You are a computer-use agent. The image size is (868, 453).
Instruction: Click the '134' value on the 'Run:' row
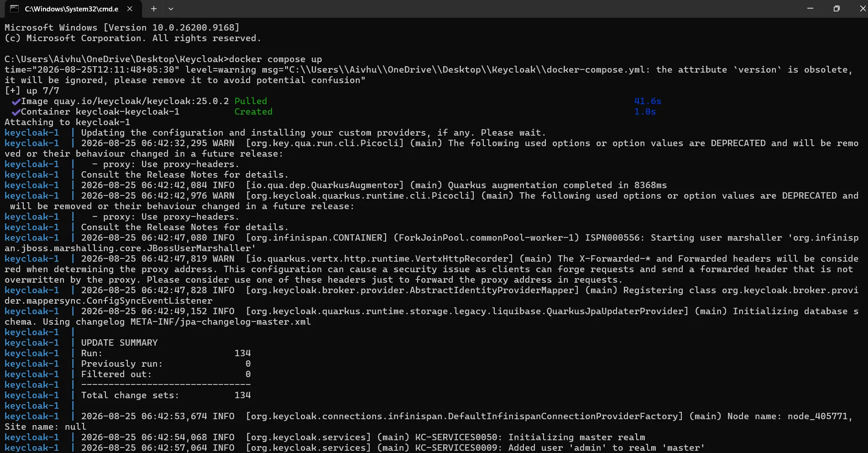pyautogui.click(x=242, y=353)
